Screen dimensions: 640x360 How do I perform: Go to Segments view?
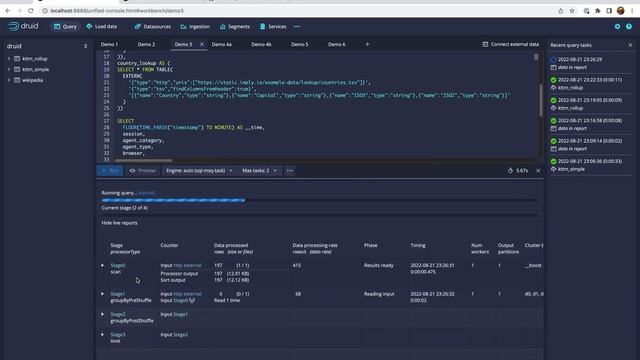point(235,27)
